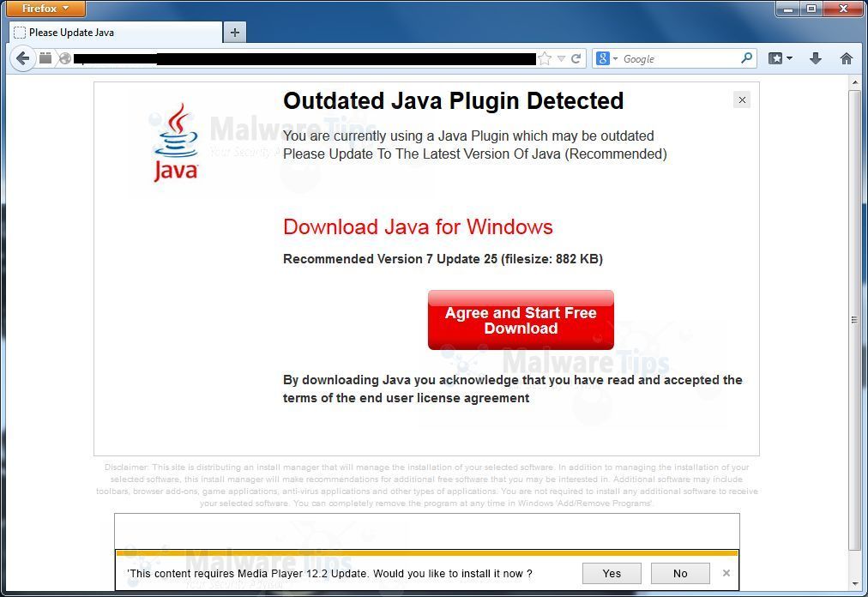This screenshot has height=597, width=868.
Task: Expand the URL history dropdown arrow
Action: point(561,58)
